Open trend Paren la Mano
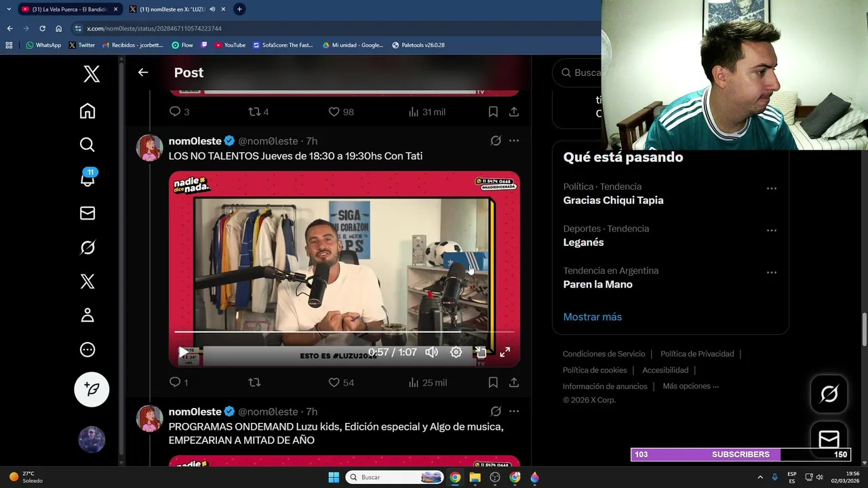This screenshot has width=868, height=488. click(x=597, y=285)
